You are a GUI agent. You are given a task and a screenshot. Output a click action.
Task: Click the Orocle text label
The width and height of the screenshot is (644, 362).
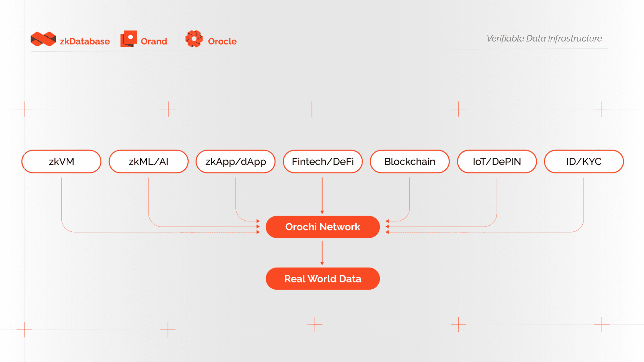point(222,42)
